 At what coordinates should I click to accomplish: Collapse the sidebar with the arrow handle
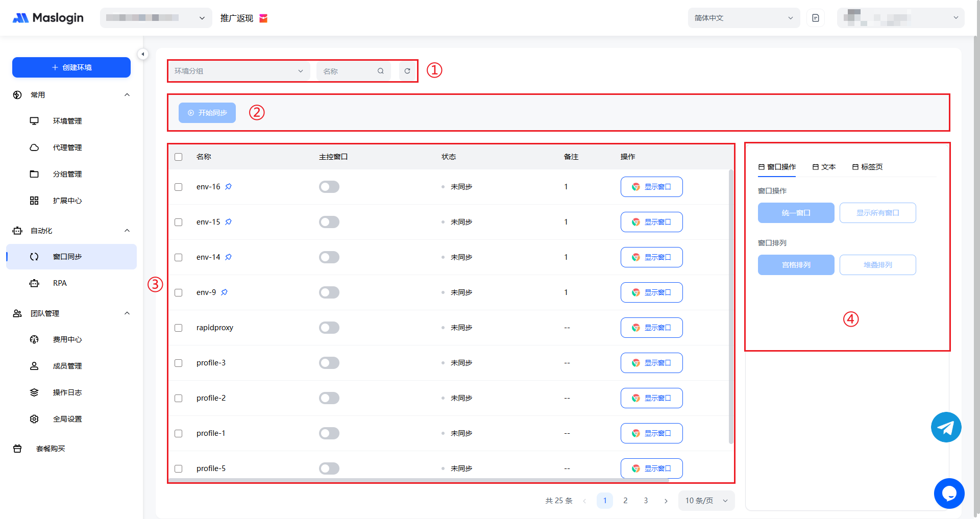point(143,54)
